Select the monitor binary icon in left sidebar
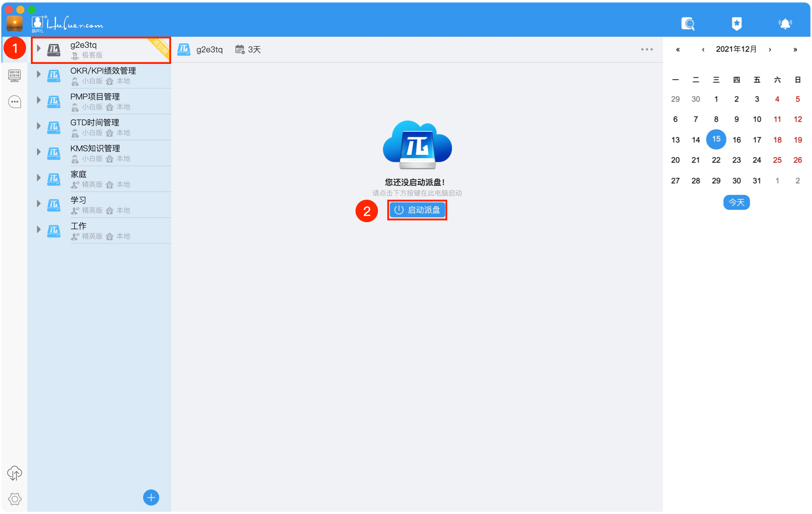The image size is (812, 514). [x=15, y=76]
